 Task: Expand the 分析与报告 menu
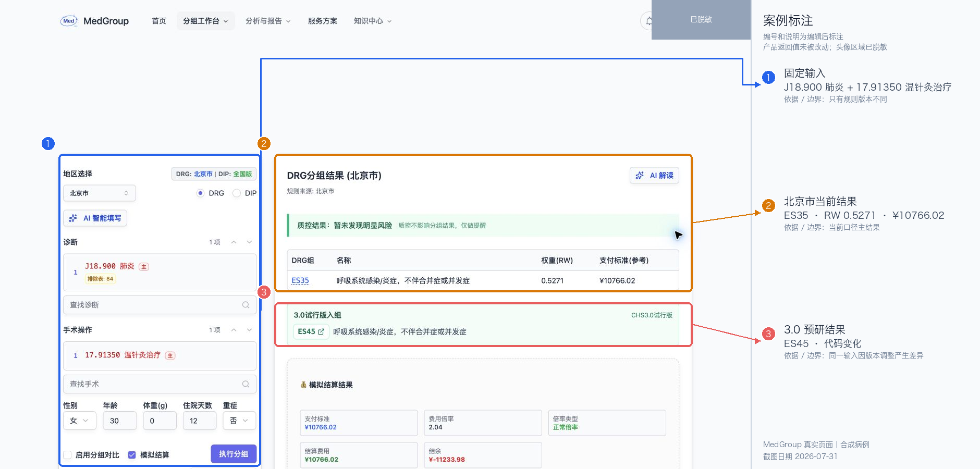pyautogui.click(x=268, y=21)
